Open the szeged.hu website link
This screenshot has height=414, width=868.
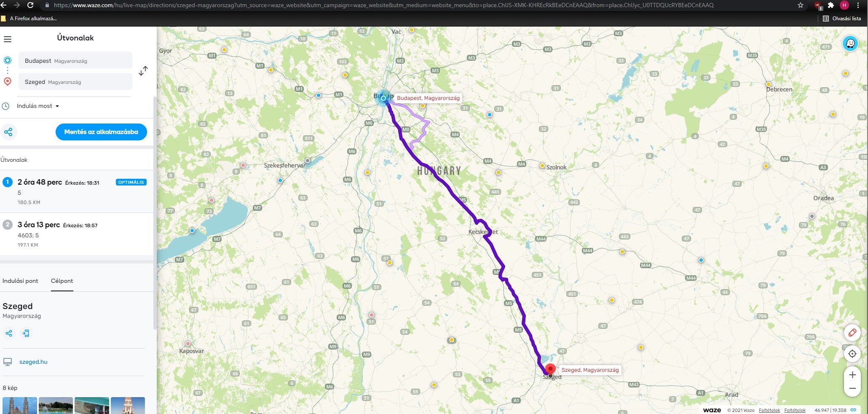[33, 362]
